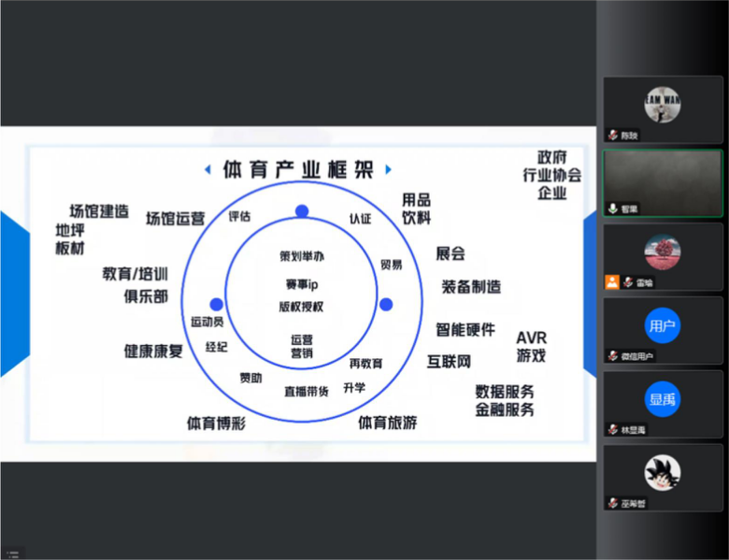Screen dimensions: 729x560
Task: Click right triangle arrow beside 体育产业框架 title
Action: (389, 169)
